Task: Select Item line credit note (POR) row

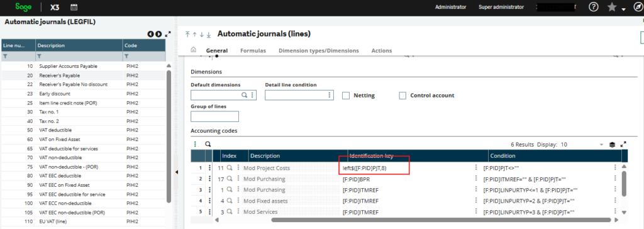Action: coord(84,103)
